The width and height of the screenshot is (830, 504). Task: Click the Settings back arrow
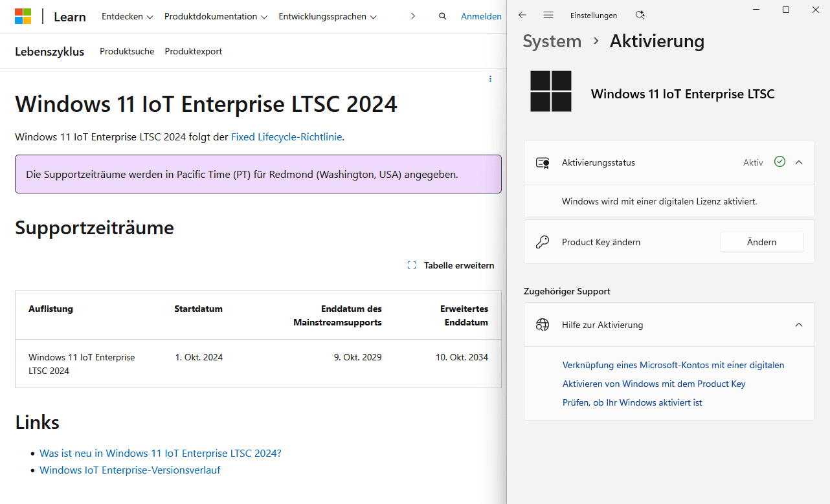pyautogui.click(x=522, y=15)
